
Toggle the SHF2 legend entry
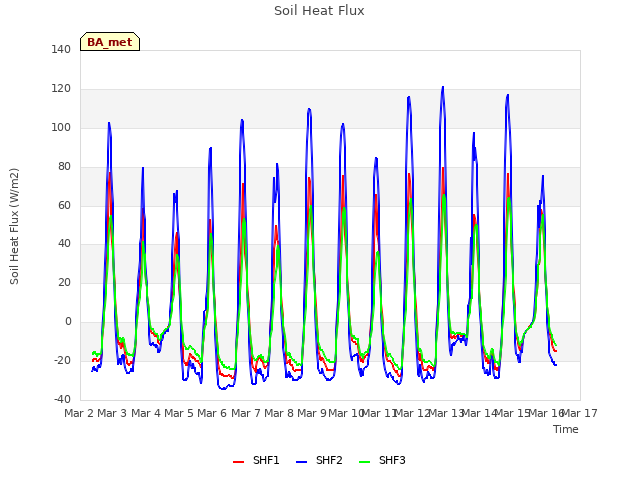click(x=319, y=460)
